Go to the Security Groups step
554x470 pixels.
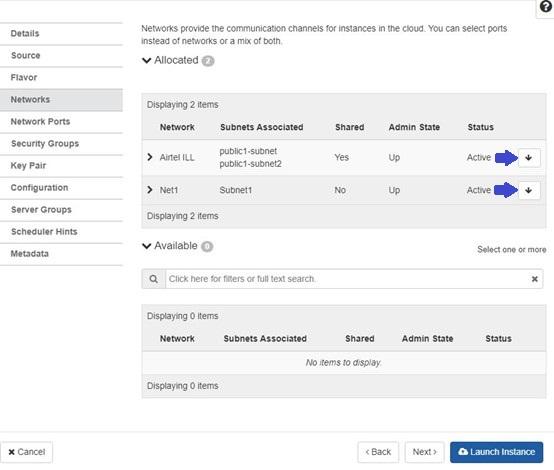click(x=61, y=144)
